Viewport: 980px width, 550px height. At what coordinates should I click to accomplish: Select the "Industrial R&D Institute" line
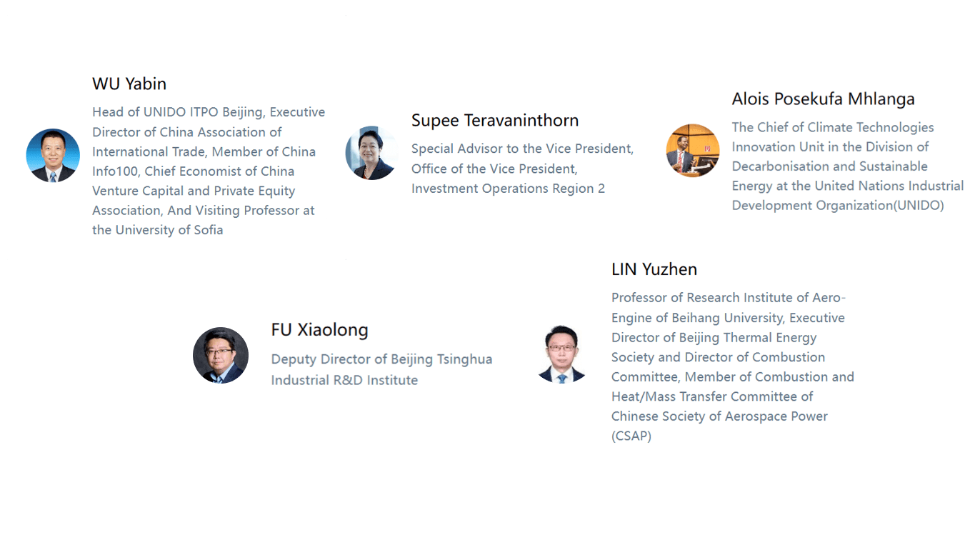344,380
